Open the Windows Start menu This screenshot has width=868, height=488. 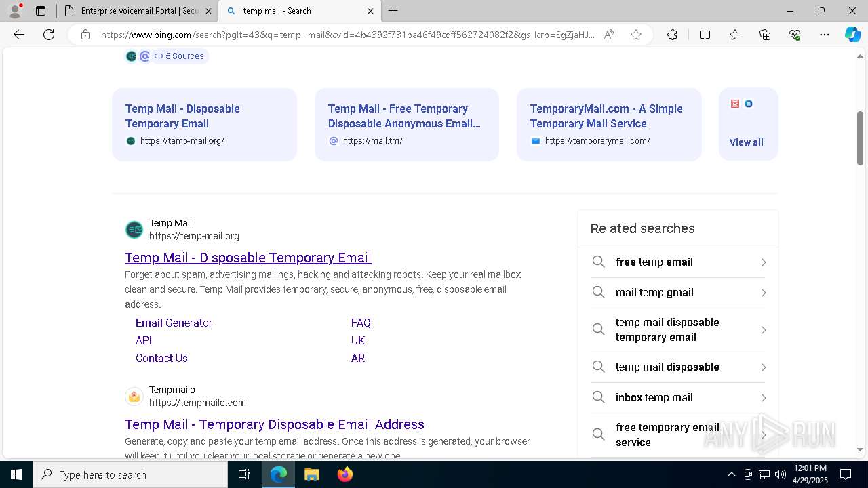tap(16, 474)
